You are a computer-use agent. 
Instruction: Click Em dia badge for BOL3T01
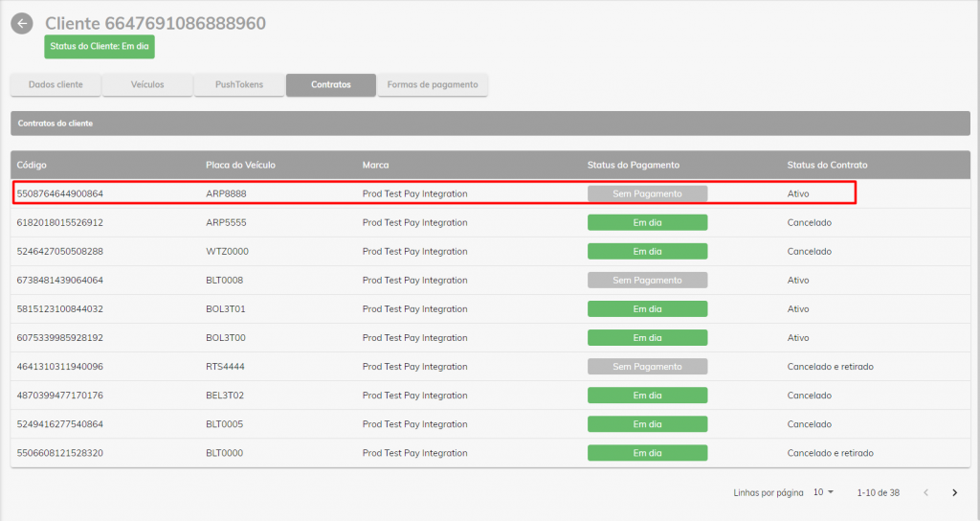[648, 309]
